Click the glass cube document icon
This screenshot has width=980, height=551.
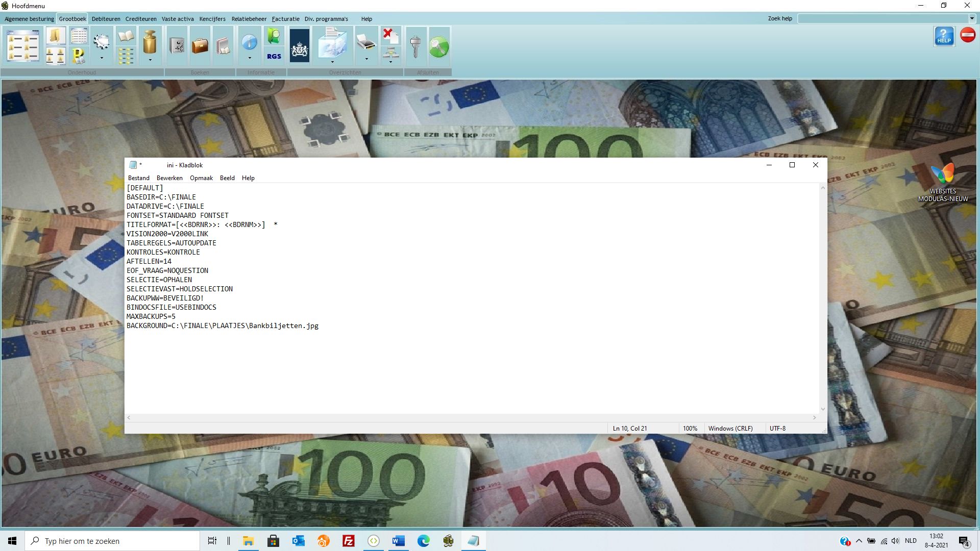332,43
